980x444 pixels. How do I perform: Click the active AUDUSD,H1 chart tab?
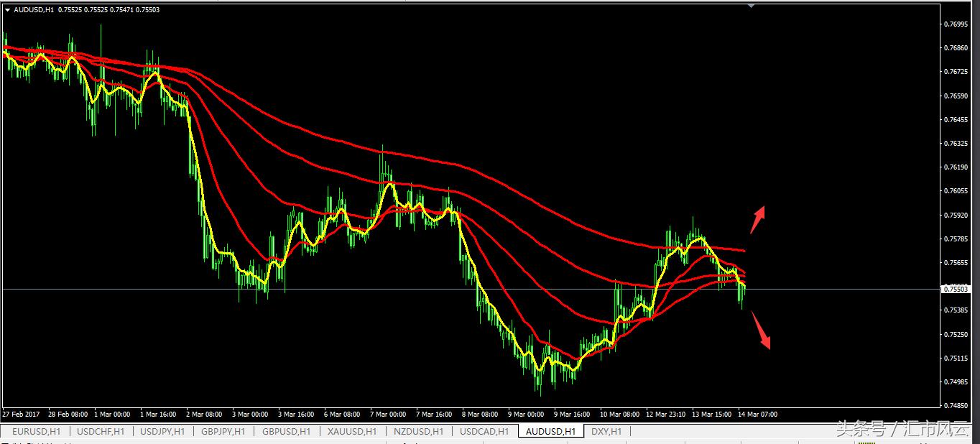(x=550, y=431)
